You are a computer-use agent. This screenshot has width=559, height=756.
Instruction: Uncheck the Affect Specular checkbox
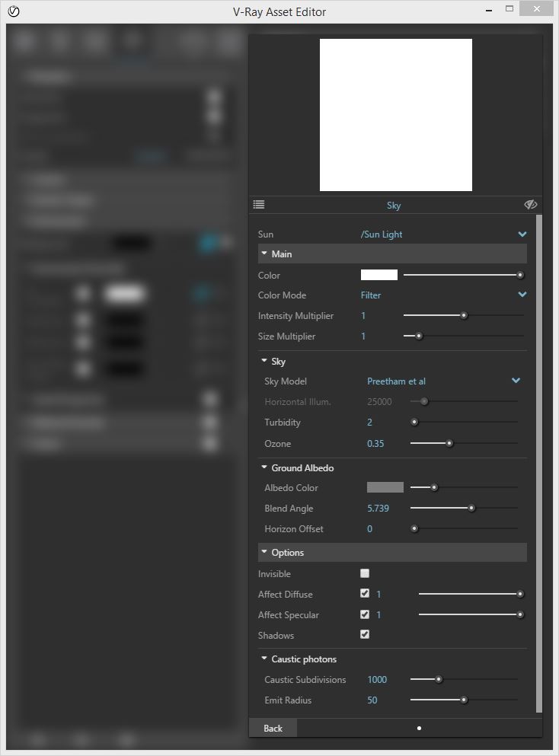(365, 614)
